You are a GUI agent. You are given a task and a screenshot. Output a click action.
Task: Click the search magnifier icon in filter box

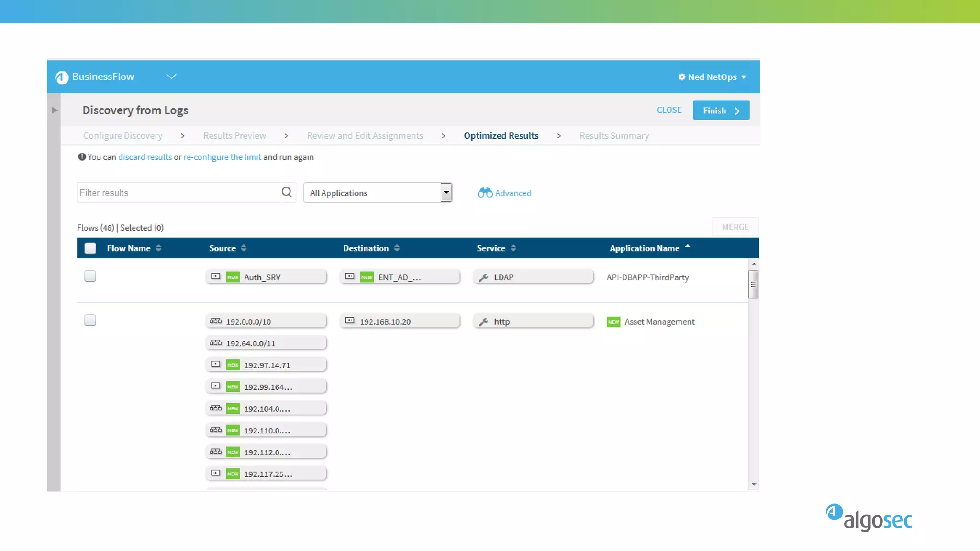[x=286, y=192]
